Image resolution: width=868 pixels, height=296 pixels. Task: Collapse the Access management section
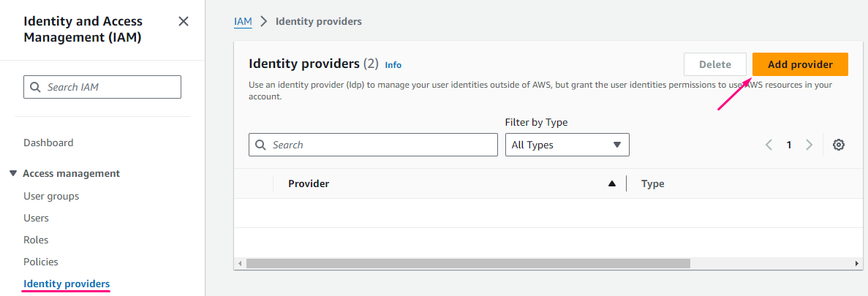pyautogui.click(x=13, y=173)
